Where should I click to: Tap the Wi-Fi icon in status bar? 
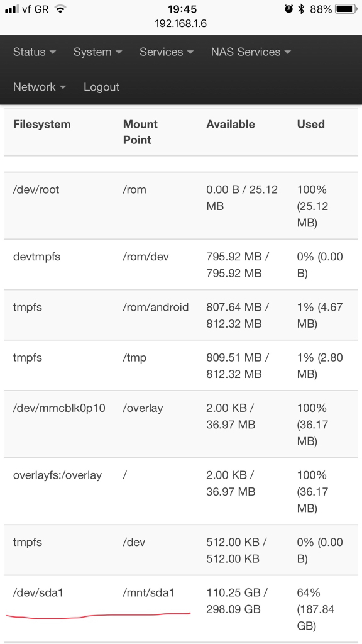60,9
